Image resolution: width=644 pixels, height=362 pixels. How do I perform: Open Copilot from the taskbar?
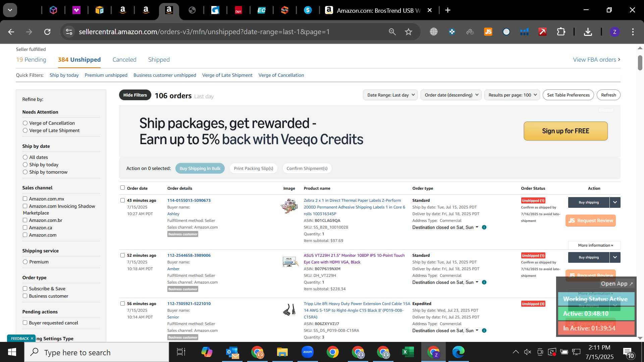(x=207, y=352)
